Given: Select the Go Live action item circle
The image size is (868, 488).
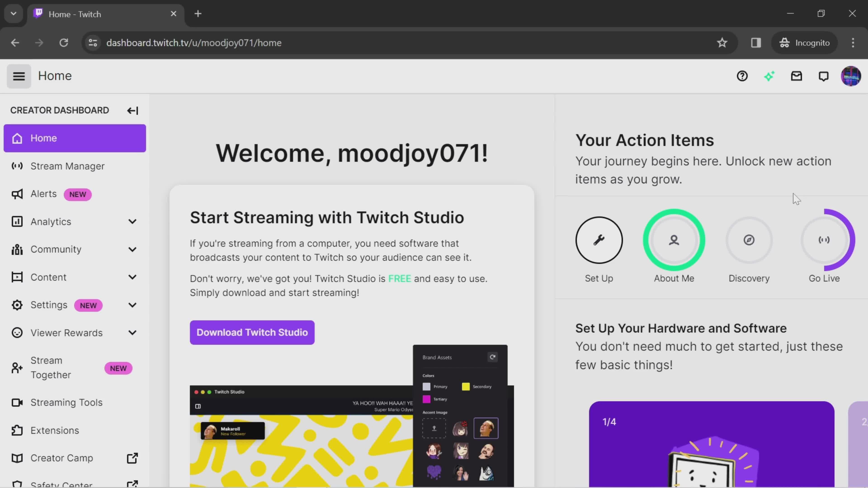Looking at the screenshot, I should (x=824, y=240).
